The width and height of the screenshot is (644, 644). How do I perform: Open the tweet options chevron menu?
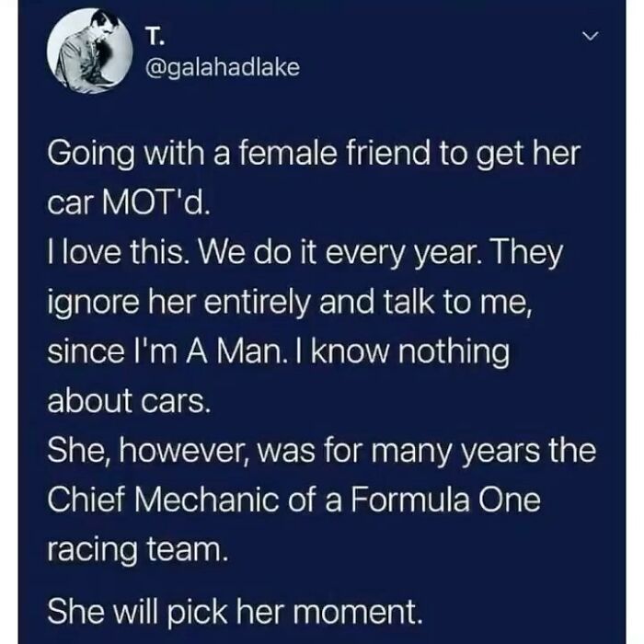[x=591, y=36]
